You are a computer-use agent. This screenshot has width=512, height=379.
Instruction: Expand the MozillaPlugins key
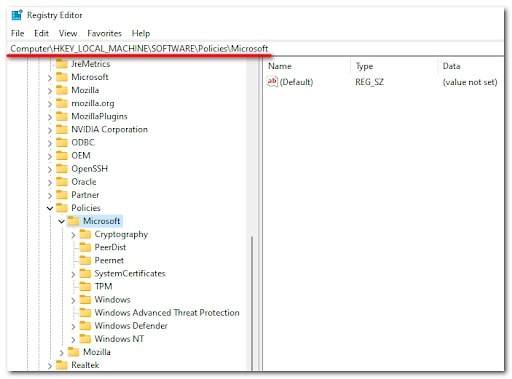pos(50,117)
